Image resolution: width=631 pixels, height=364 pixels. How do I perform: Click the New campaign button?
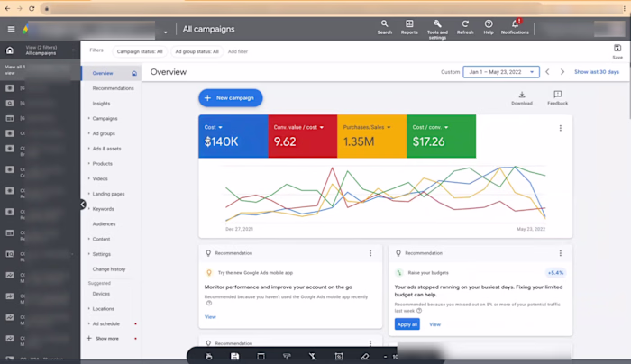tap(231, 97)
